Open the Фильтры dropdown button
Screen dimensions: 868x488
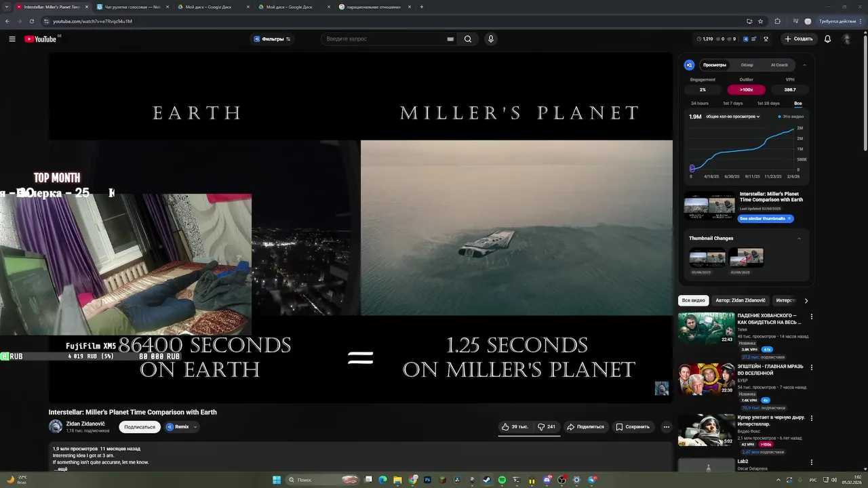pyautogui.click(x=273, y=39)
